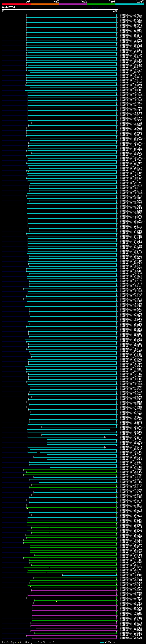The width and height of the screenshot is (146, 644).
Task: Select the UniRef100_B8LPP1 label
Action: 131,60
